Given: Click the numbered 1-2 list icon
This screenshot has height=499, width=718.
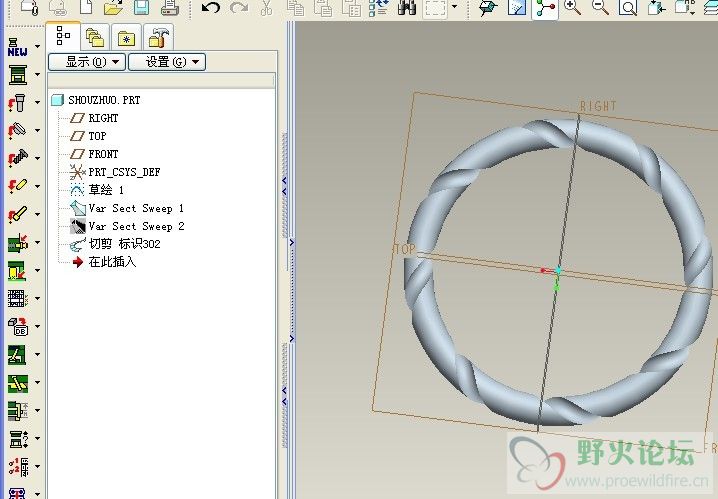Looking at the screenshot, I should pyautogui.click(x=18, y=466).
